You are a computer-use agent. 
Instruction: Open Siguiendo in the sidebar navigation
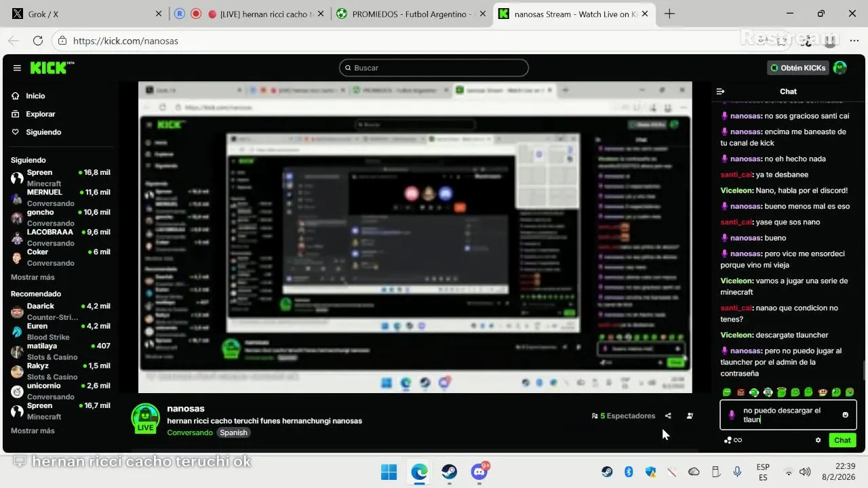point(36,132)
